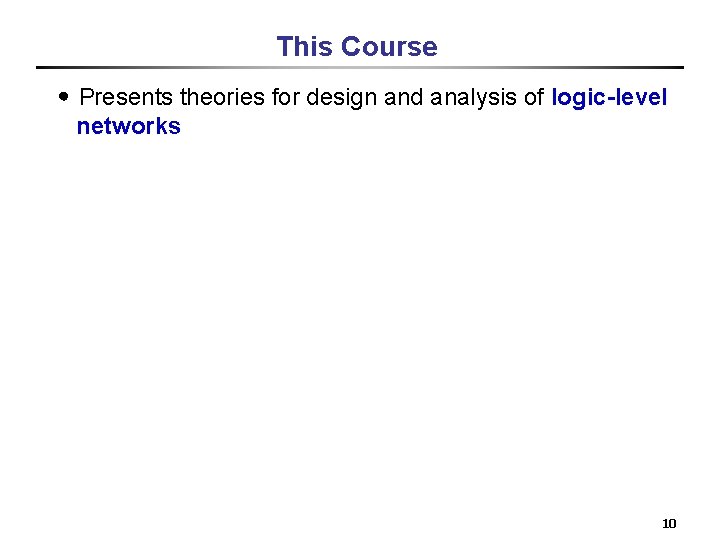This screenshot has width=720, height=540.
Task: Click the bullet point dot
Action: coord(64,97)
